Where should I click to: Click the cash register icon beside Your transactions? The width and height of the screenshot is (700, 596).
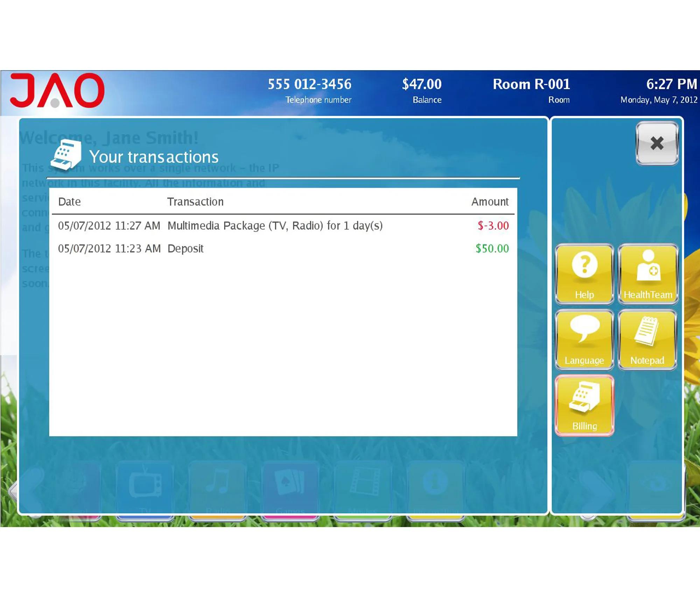pyautogui.click(x=66, y=155)
